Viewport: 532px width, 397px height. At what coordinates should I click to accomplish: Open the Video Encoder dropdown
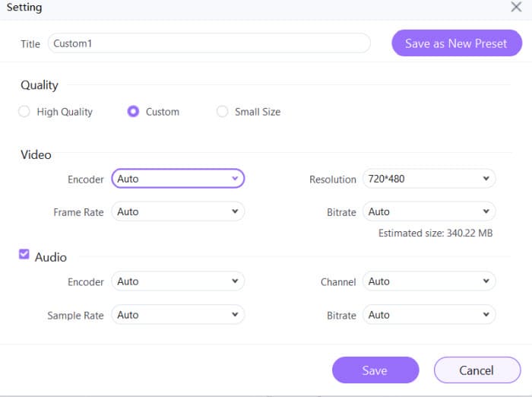(x=178, y=179)
